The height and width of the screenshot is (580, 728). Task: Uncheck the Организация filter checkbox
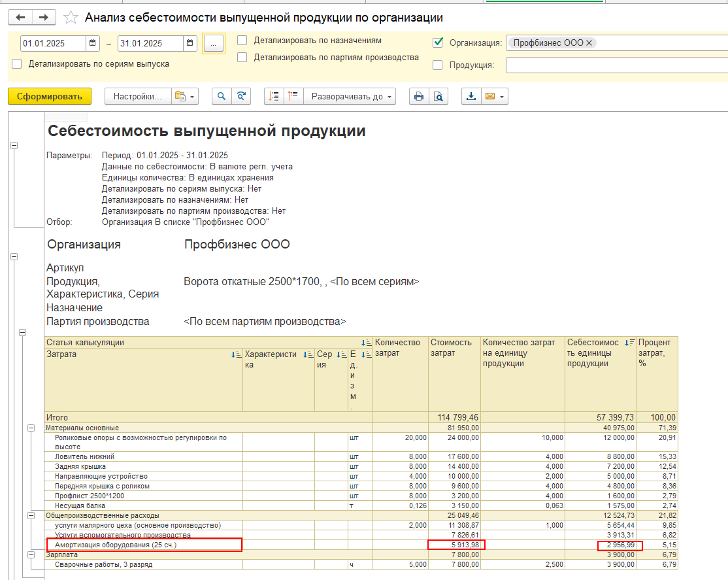[437, 43]
